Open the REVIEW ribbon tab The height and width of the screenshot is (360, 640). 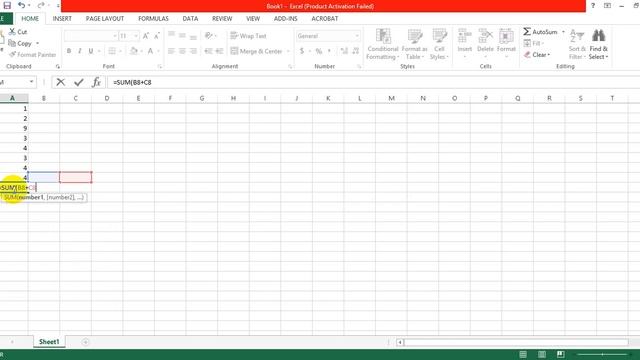[222, 18]
